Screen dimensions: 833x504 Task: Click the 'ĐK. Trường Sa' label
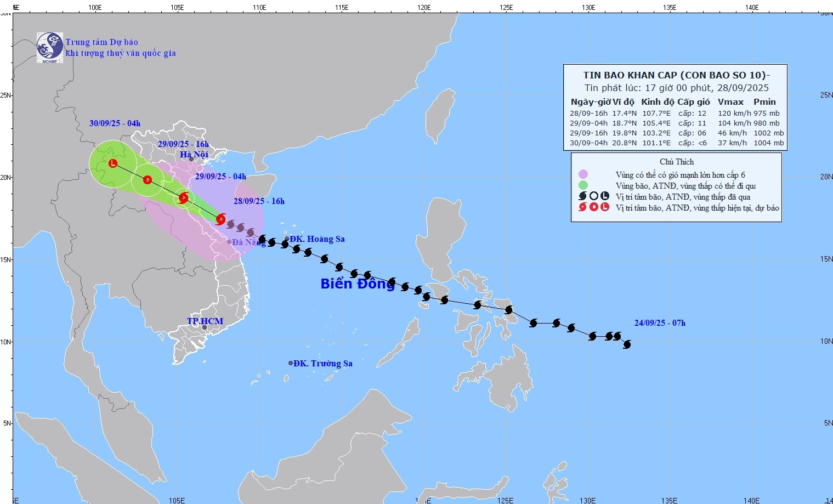click(323, 364)
